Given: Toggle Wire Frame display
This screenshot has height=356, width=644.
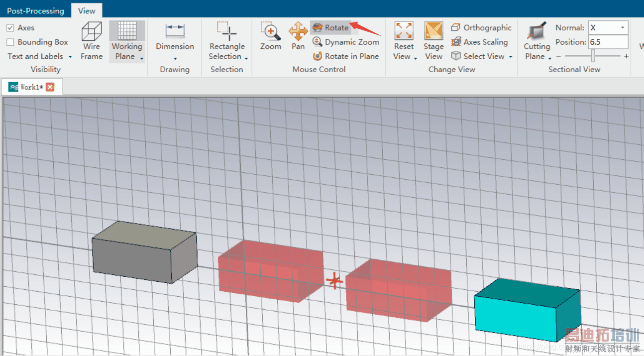Looking at the screenshot, I should tap(92, 41).
